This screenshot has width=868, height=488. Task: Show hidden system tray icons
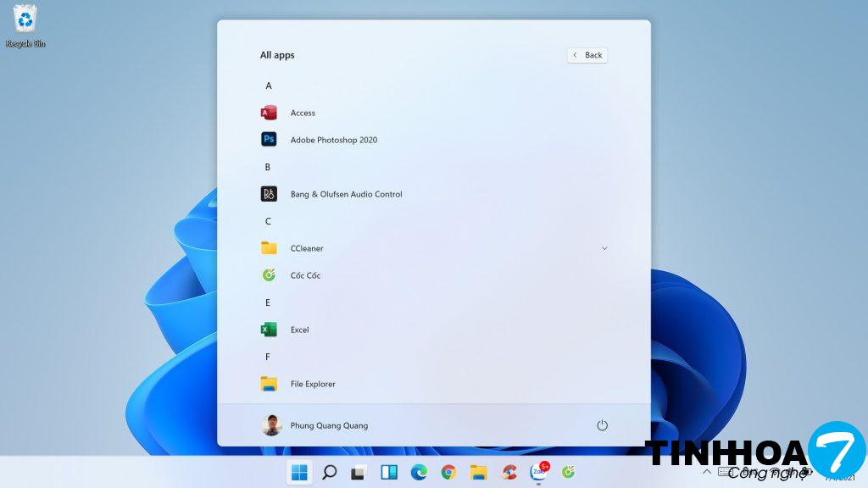[707, 472]
